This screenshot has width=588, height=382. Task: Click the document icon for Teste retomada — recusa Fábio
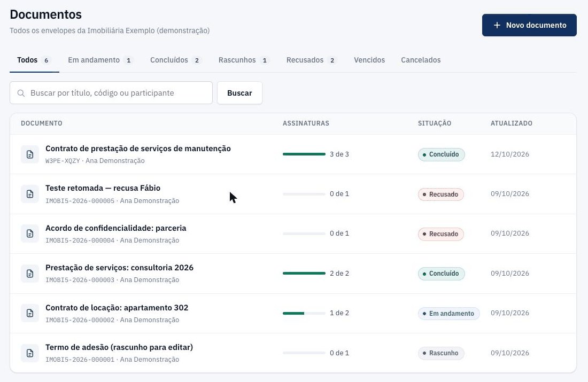29,194
